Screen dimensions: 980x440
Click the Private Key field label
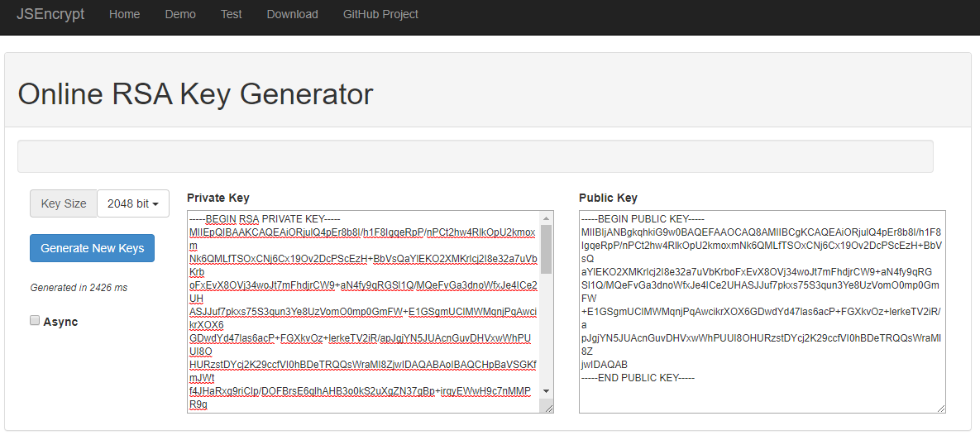[x=218, y=198]
